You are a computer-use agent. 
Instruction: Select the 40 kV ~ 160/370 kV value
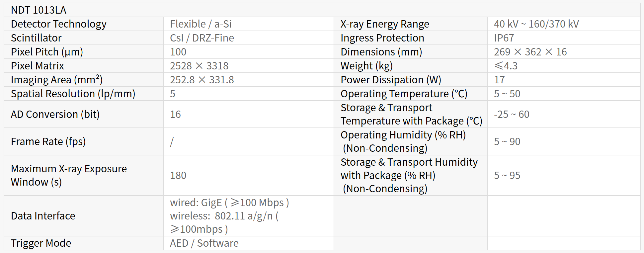click(x=536, y=24)
